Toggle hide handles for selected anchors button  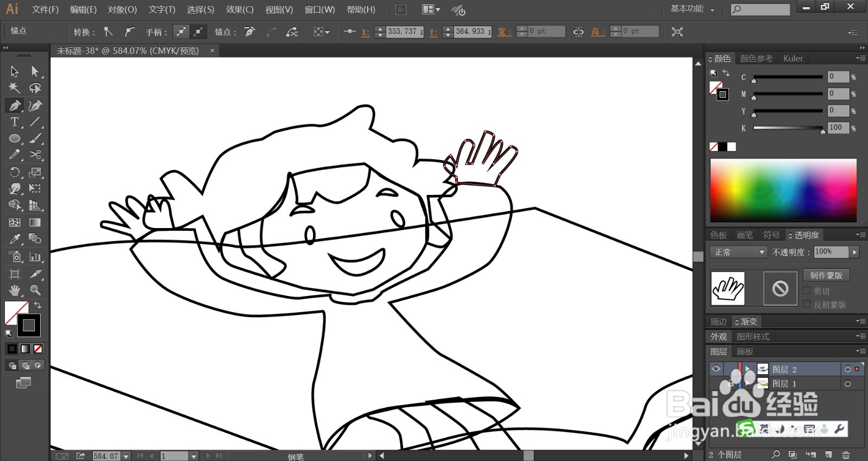[199, 31]
